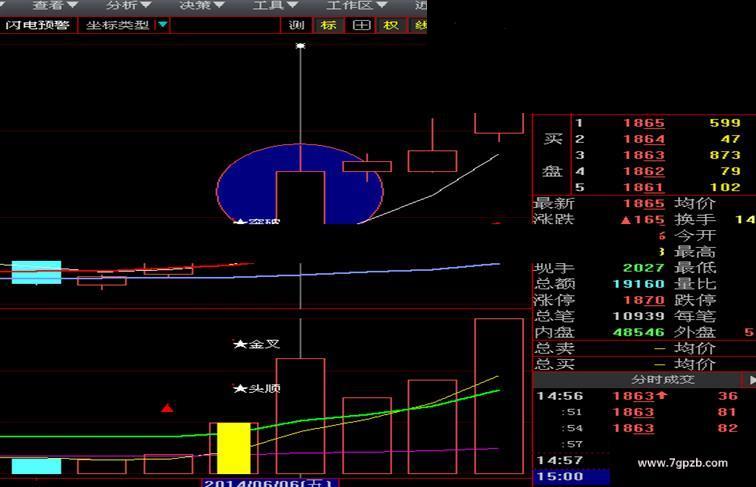Click the 内盘 value 48546

[639, 332]
